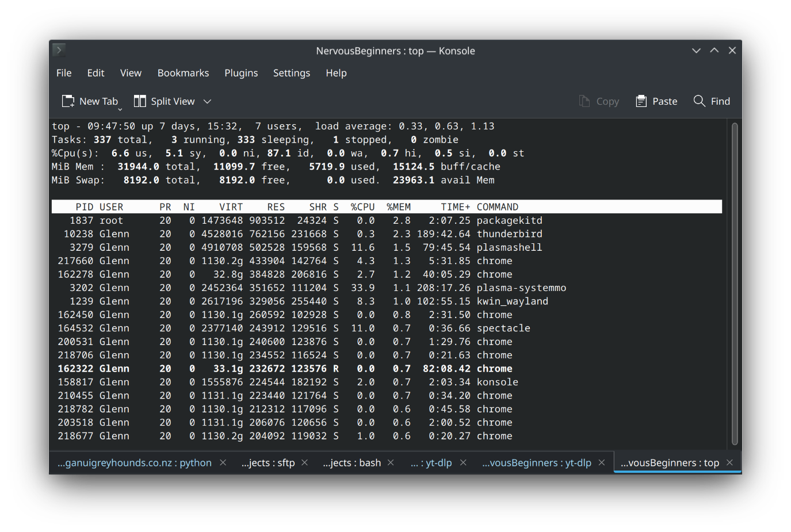Click the COMMAND column header
The height and width of the screenshot is (532, 791).
click(497, 207)
